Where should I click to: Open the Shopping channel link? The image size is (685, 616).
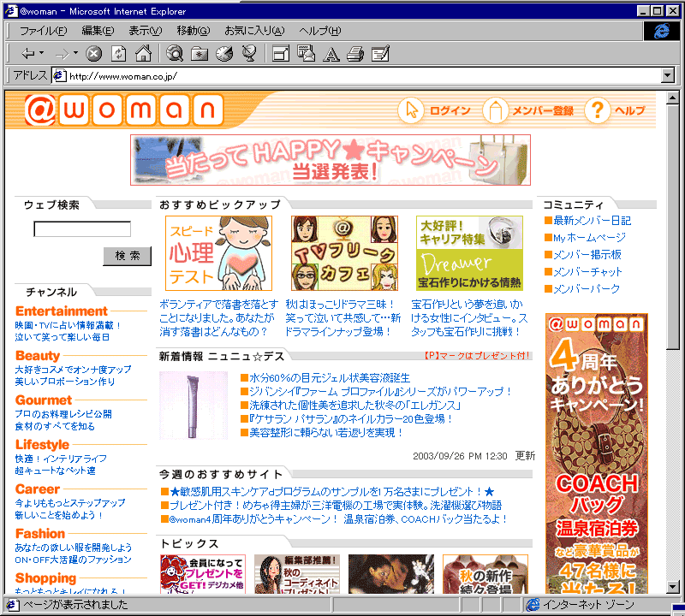coord(46,578)
